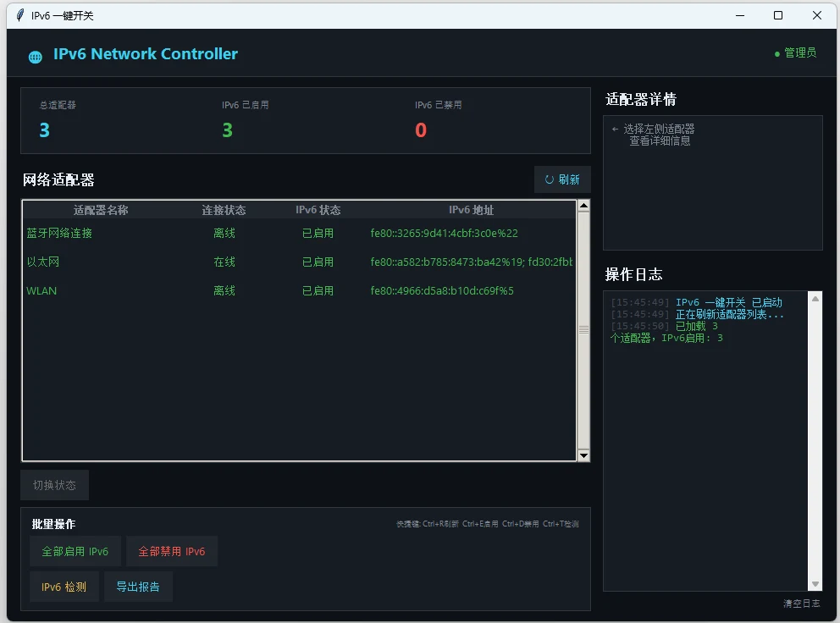
Task: Click the feather icon in the title bar
Action: pos(20,15)
